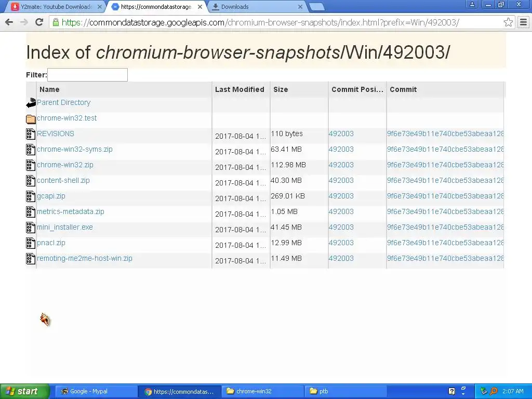Click the help question mark tray icon
Image resolution: width=532 pixels, height=399 pixels.
[451, 391]
